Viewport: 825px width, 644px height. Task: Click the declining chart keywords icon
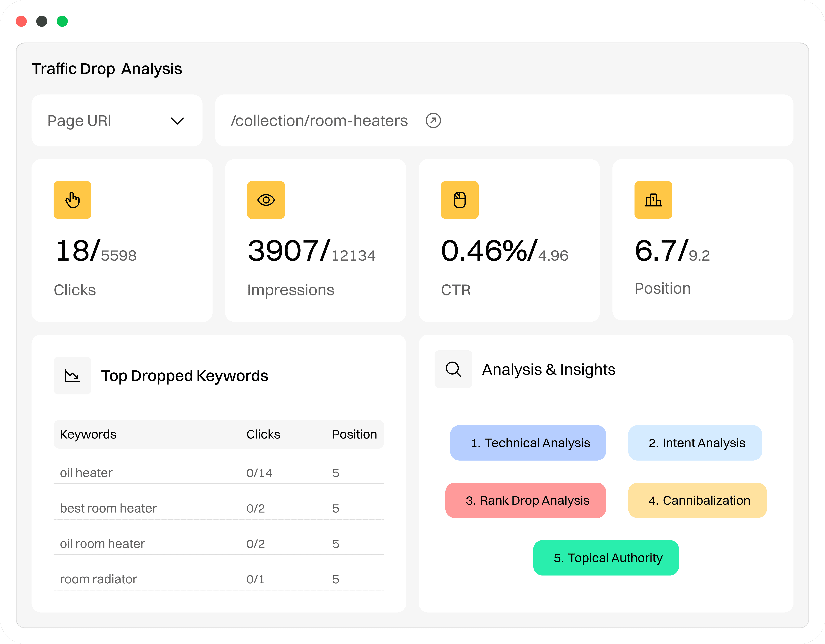coord(72,376)
